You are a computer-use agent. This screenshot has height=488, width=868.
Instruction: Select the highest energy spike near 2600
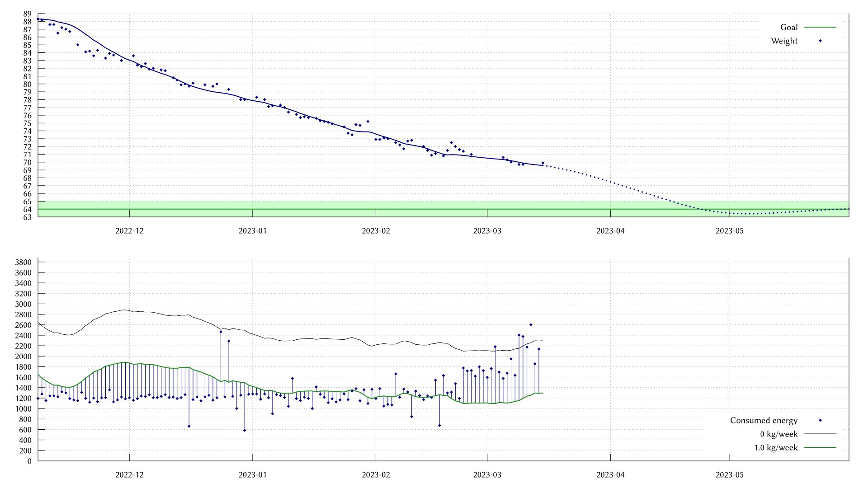[x=531, y=324]
